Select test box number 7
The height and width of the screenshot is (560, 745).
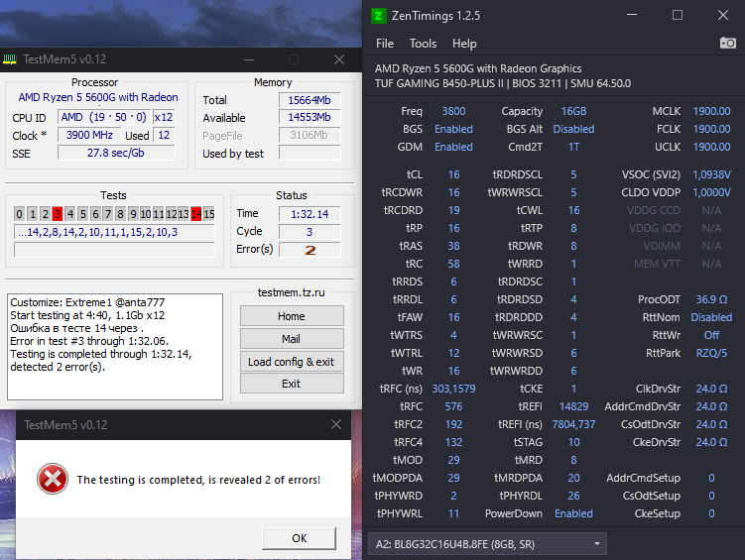108,214
